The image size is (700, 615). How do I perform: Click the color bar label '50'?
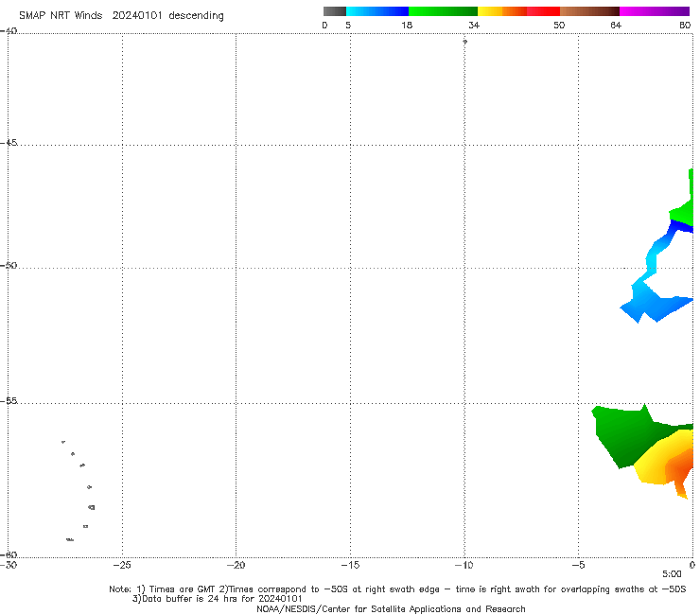[559, 25]
